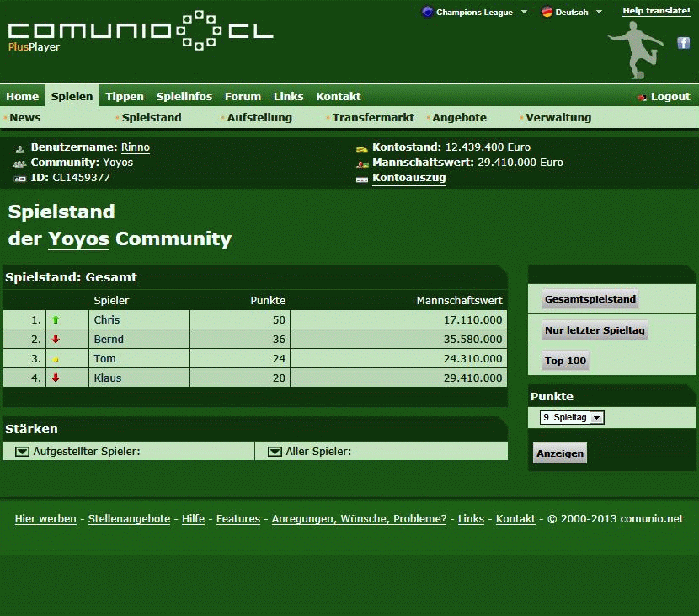699x616 pixels.
Task: Expand the Aller Spieler section
Action: 275,452
